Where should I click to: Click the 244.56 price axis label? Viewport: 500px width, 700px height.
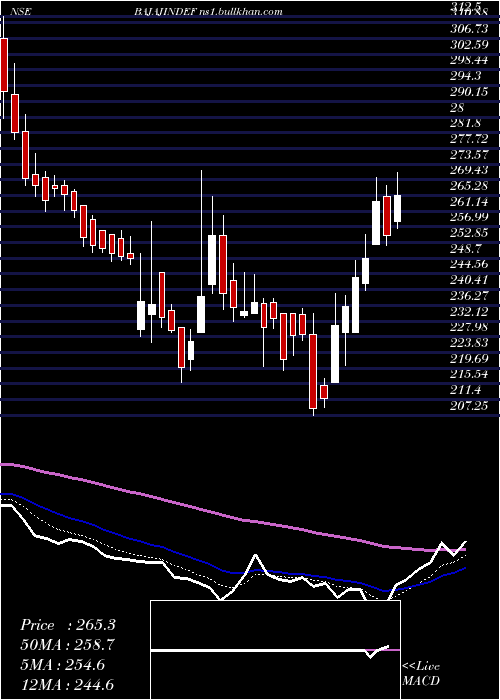pos(471,264)
